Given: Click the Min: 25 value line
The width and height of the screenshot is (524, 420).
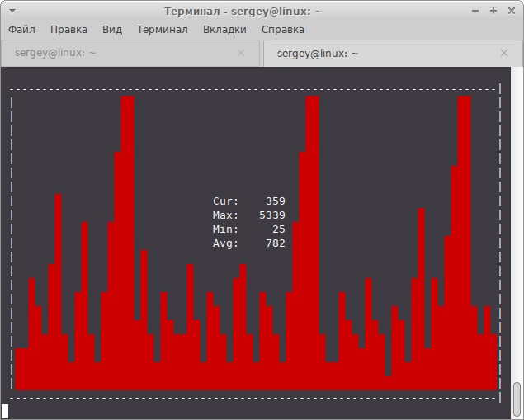Looking at the screenshot, I should pos(249,229).
